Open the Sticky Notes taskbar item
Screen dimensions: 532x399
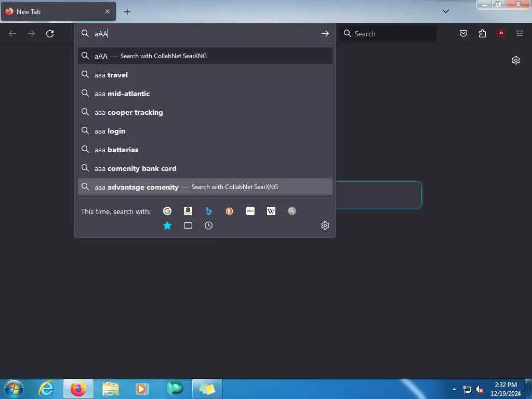tap(207, 389)
